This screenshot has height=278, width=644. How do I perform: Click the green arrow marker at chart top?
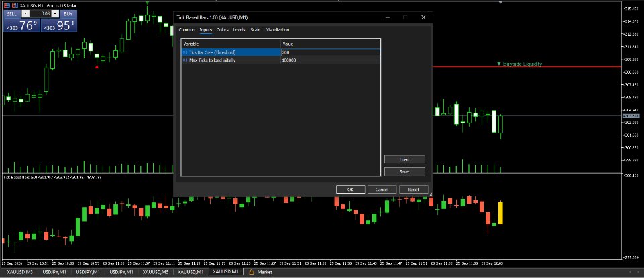[147, 3]
